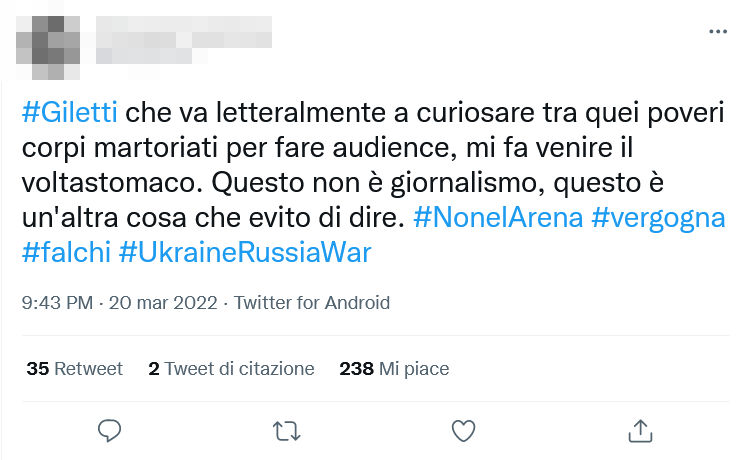Click the 9:43 PM · 20 mar 2022 timestamp
Screen dimensions: 748x460
click(x=120, y=303)
